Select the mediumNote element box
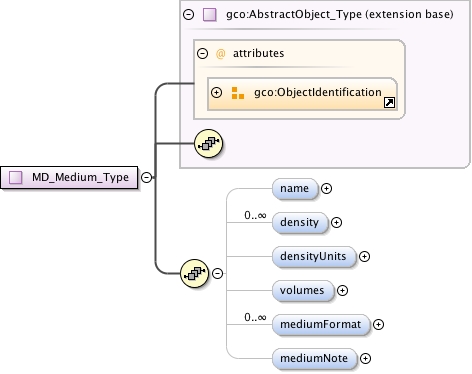This screenshot has width=472, height=374. click(x=315, y=359)
